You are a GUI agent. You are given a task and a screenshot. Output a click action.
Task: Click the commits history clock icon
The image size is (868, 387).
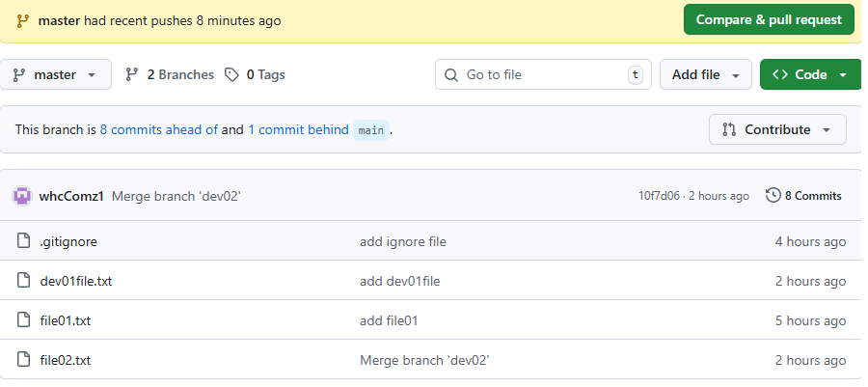coord(773,196)
